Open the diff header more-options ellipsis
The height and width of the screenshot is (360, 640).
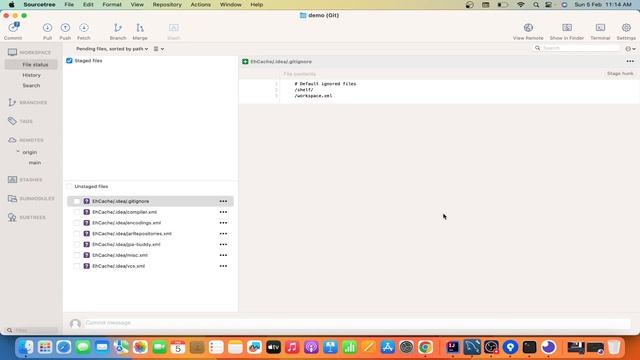pos(630,62)
